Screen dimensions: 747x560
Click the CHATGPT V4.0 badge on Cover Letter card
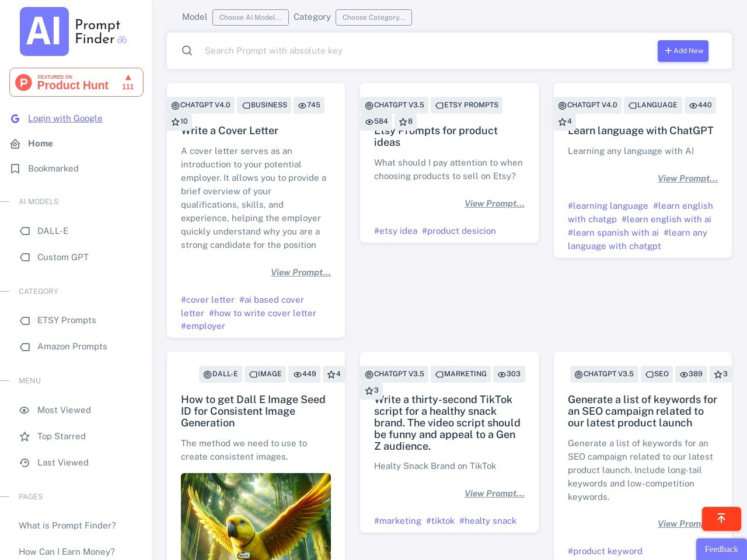201,106
